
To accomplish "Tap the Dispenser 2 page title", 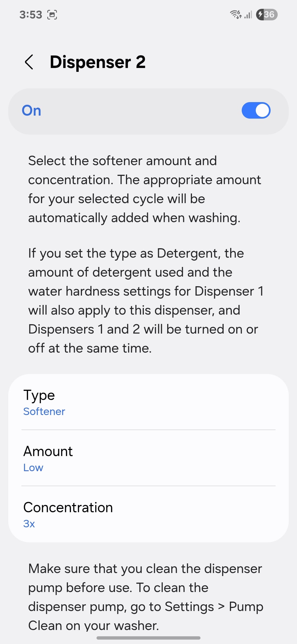I will coord(98,62).
